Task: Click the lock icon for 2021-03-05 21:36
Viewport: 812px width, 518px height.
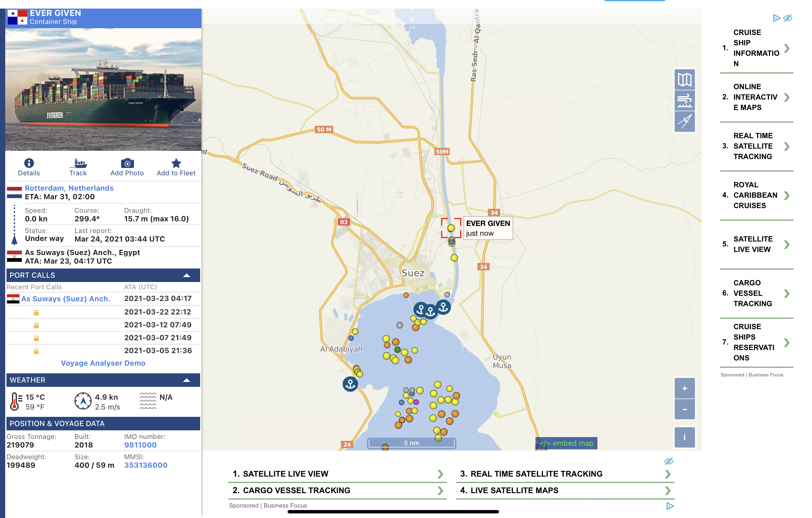Action: tap(36, 351)
